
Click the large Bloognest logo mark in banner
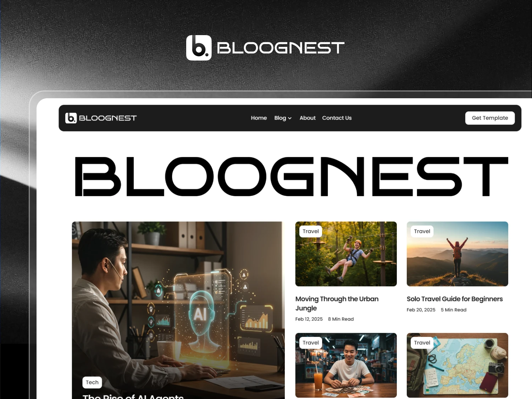(199, 48)
